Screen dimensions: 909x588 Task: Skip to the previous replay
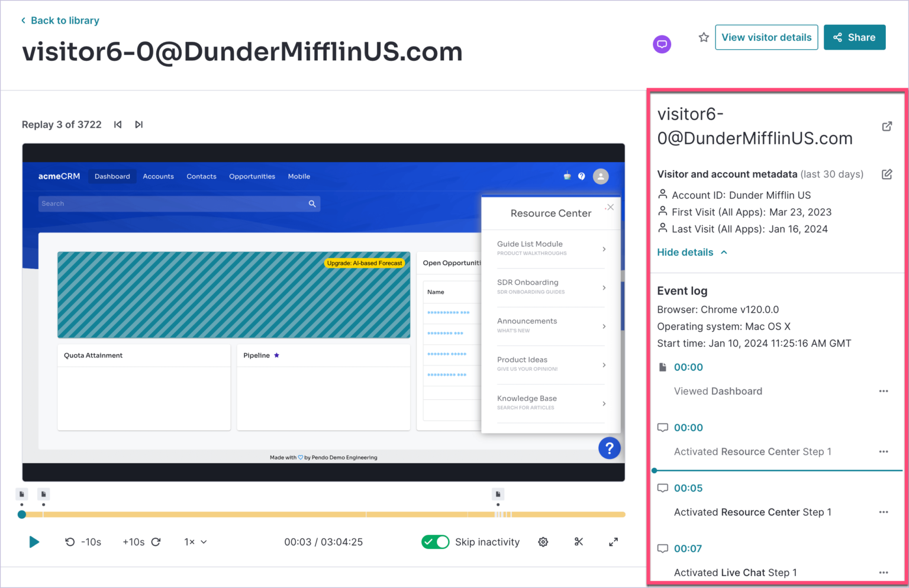coord(118,124)
